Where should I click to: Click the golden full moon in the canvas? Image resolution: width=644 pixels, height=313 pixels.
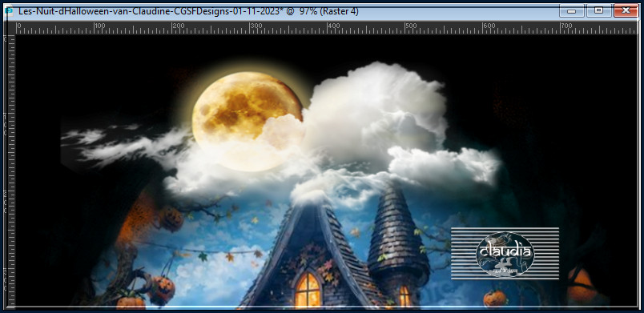[248, 121]
